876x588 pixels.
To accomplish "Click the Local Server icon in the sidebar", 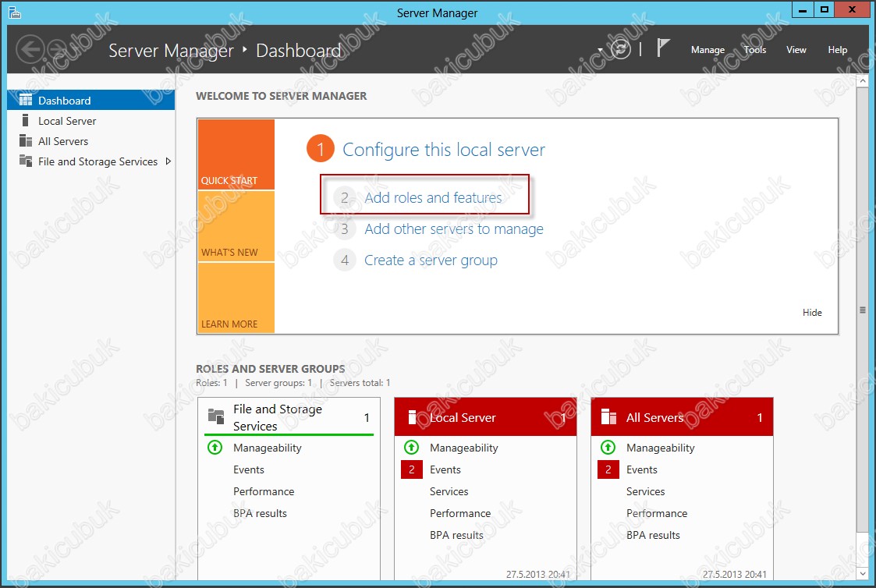I will (25, 121).
